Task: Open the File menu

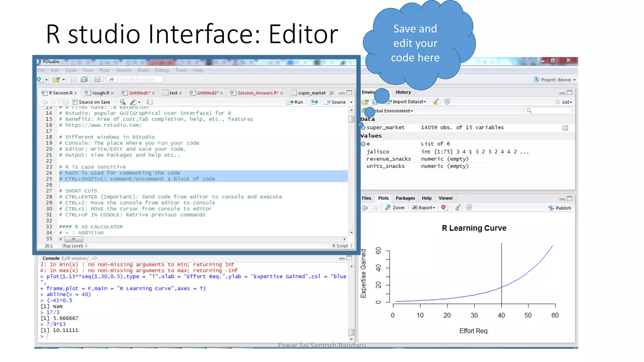Action: pos(41,70)
